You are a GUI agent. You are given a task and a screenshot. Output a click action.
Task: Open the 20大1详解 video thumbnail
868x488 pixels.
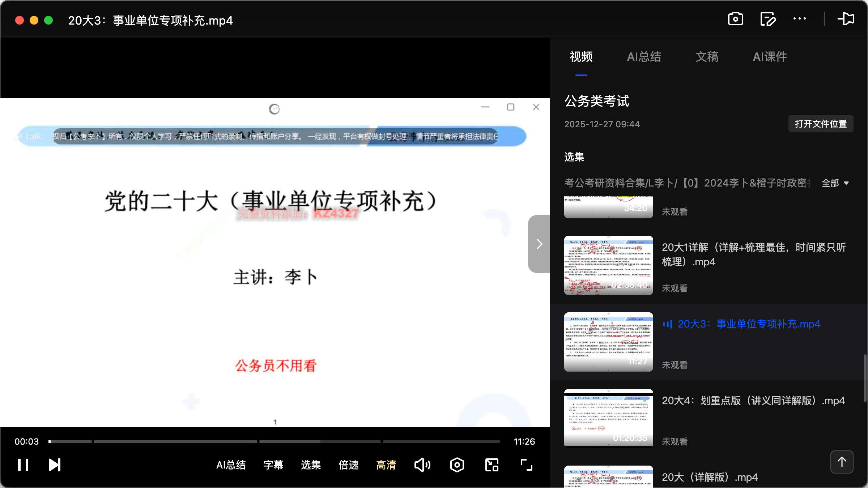[608, 265]
